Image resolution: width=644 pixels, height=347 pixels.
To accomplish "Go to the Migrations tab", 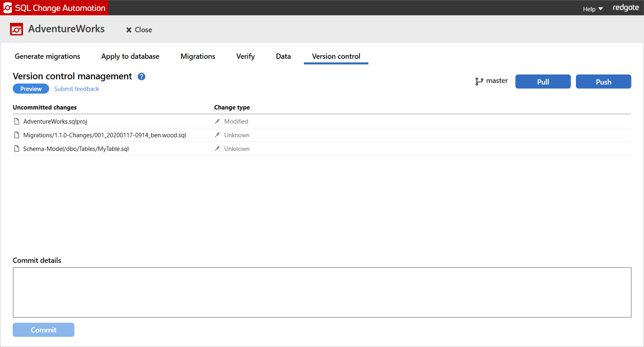I will (198, 56).
